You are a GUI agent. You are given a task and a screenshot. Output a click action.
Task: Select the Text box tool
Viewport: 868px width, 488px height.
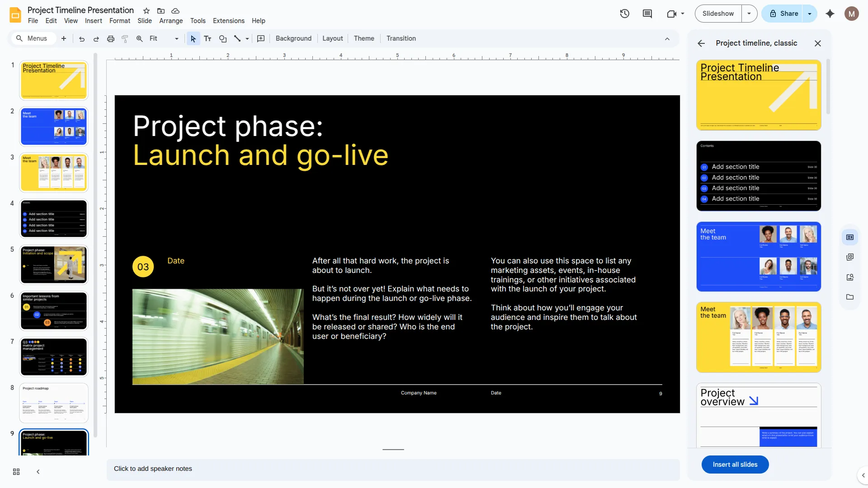pos(208,38)
